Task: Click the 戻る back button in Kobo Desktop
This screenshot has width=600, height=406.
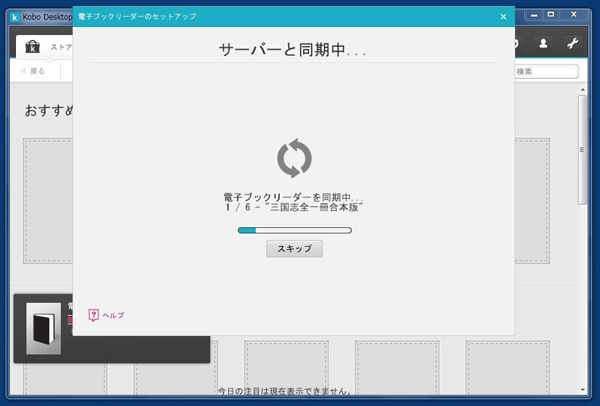Action: pos(33,71)
